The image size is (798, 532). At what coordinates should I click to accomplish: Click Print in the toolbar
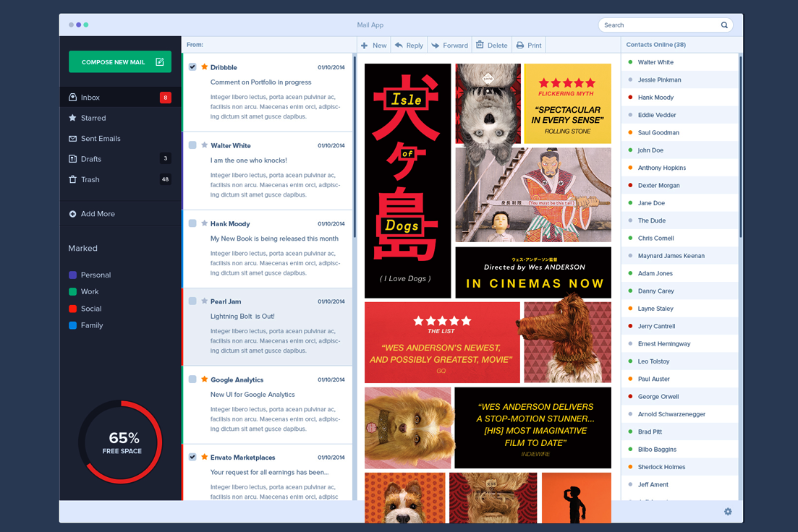[529, 46]
